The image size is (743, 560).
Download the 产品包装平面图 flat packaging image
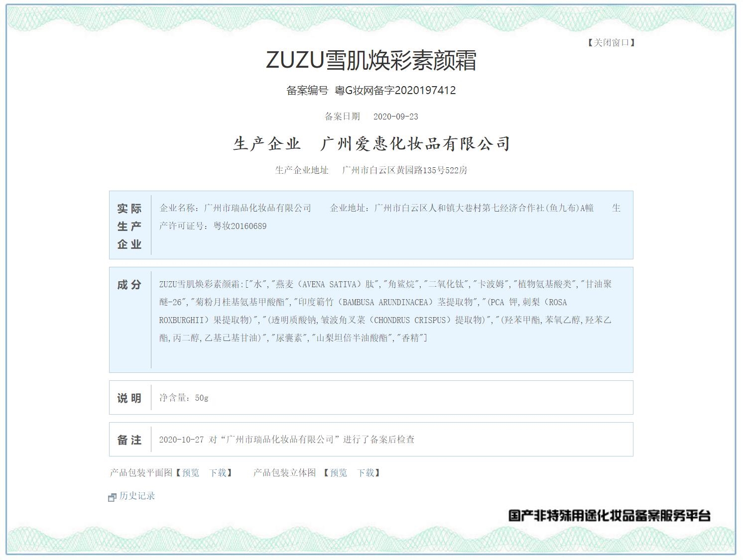(218, 473)
